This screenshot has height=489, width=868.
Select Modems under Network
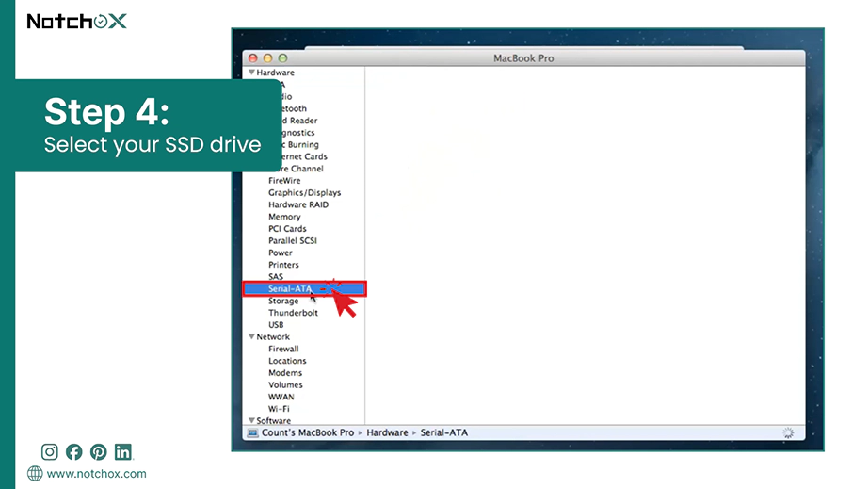pos(285,373)
